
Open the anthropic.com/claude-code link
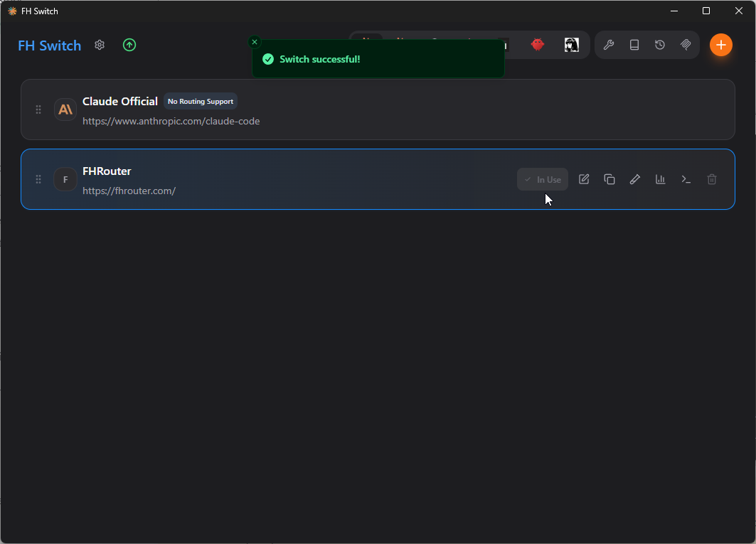click(171, 121)
